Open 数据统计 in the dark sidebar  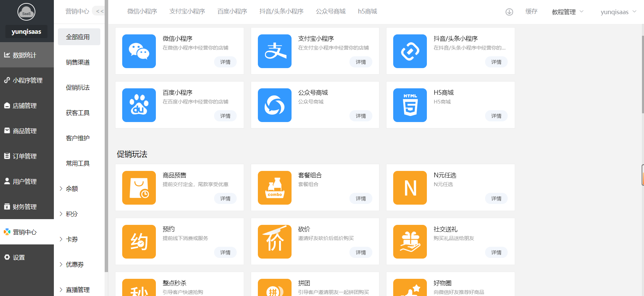(x=27, y=55)
